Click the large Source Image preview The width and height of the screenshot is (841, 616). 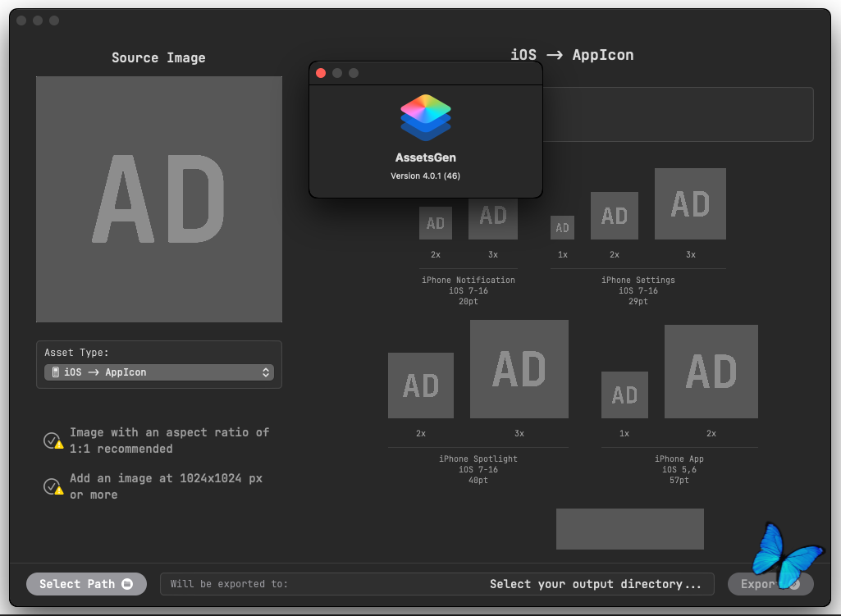click(x=159, y=199)
